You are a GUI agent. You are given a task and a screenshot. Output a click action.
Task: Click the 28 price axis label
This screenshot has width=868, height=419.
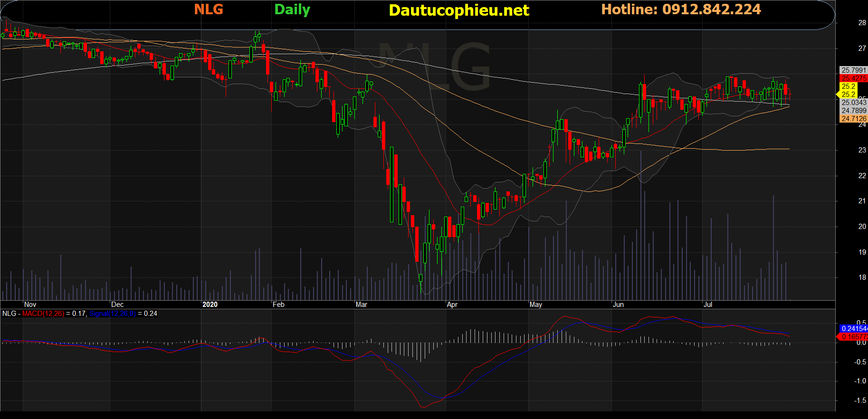click(862, 23)
